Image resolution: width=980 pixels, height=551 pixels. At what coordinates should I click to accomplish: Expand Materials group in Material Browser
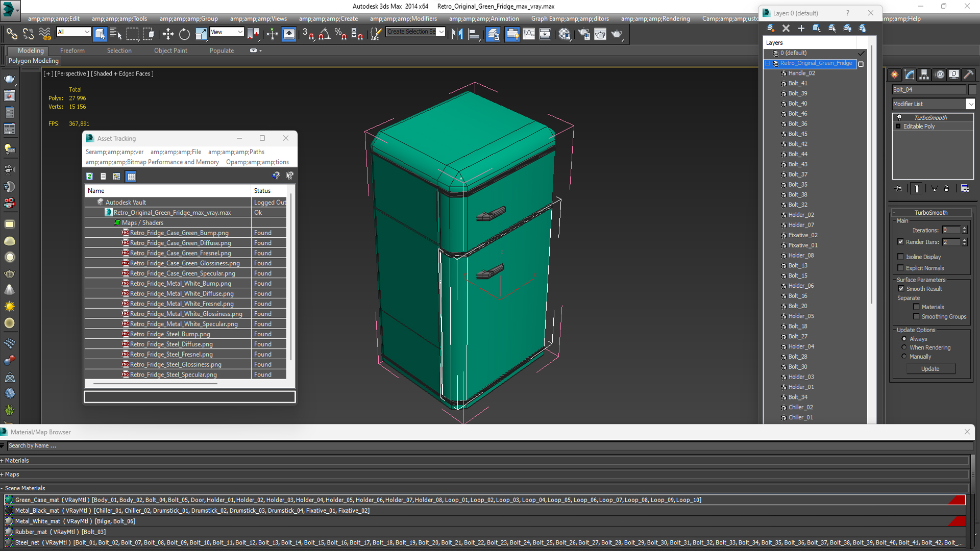[2, 461]
